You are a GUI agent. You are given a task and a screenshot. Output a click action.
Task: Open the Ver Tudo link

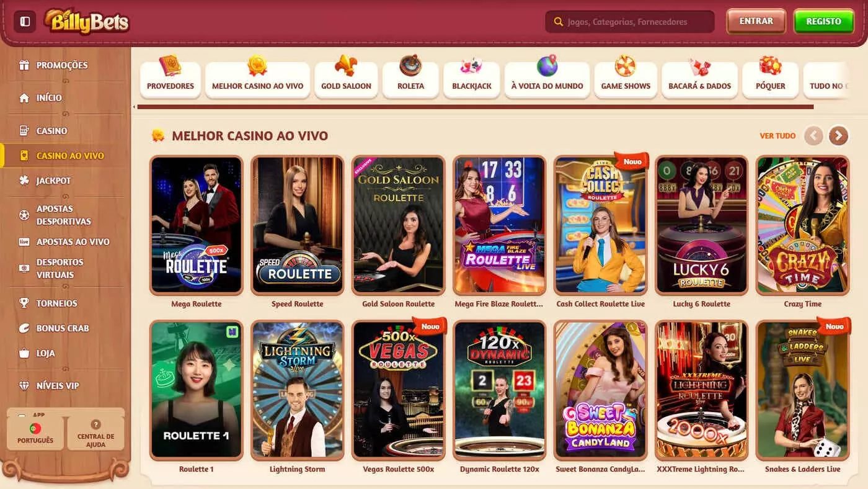(x=777, y=136)
